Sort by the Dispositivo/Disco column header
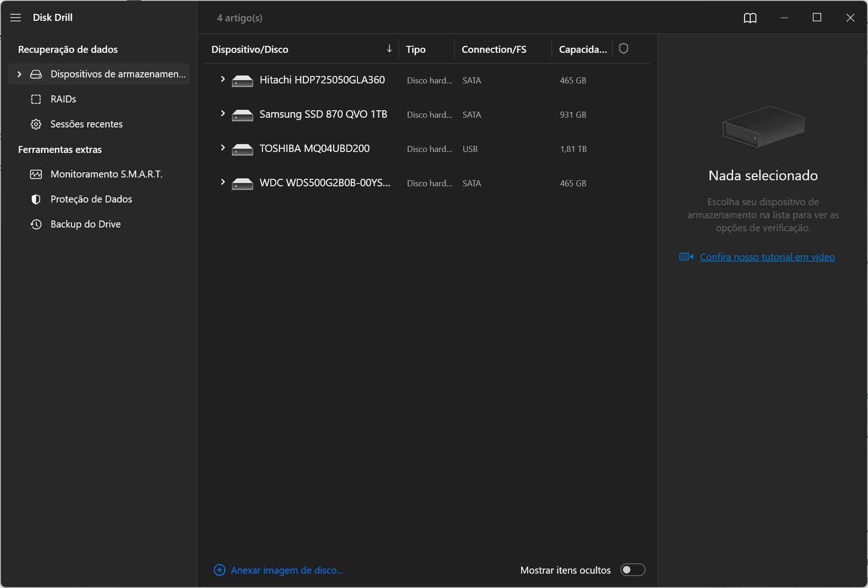This screenshot has height=588, width=868. tap(250, 49)
